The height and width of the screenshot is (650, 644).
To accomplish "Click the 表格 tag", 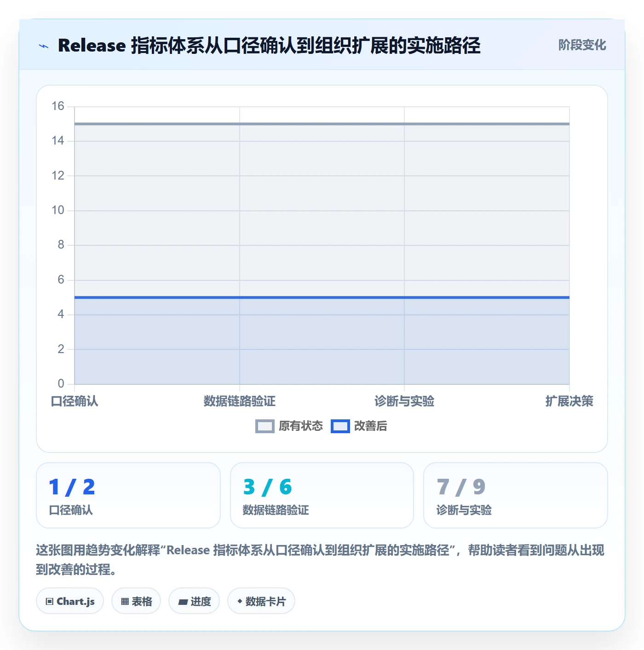I will coord(136,601).
